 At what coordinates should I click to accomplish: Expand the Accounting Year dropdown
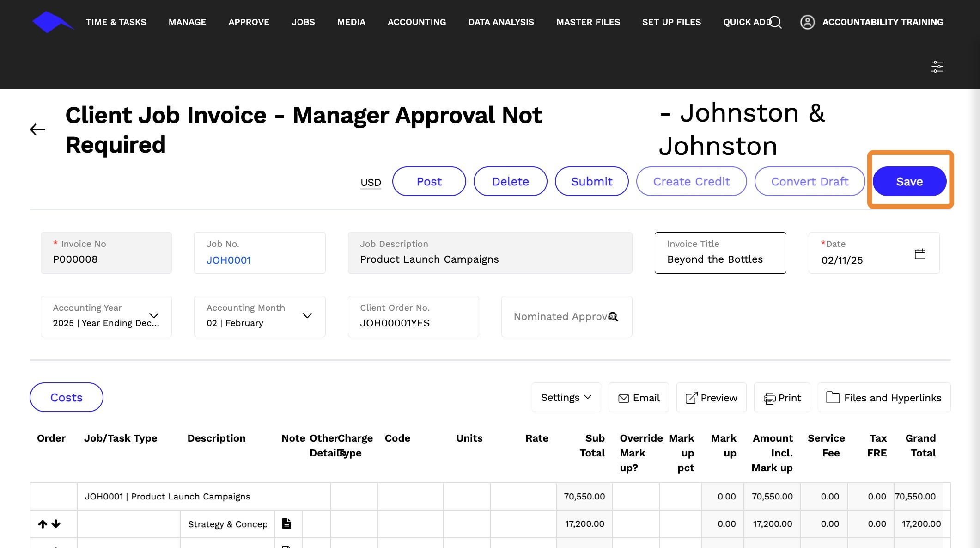click(154, 316)
